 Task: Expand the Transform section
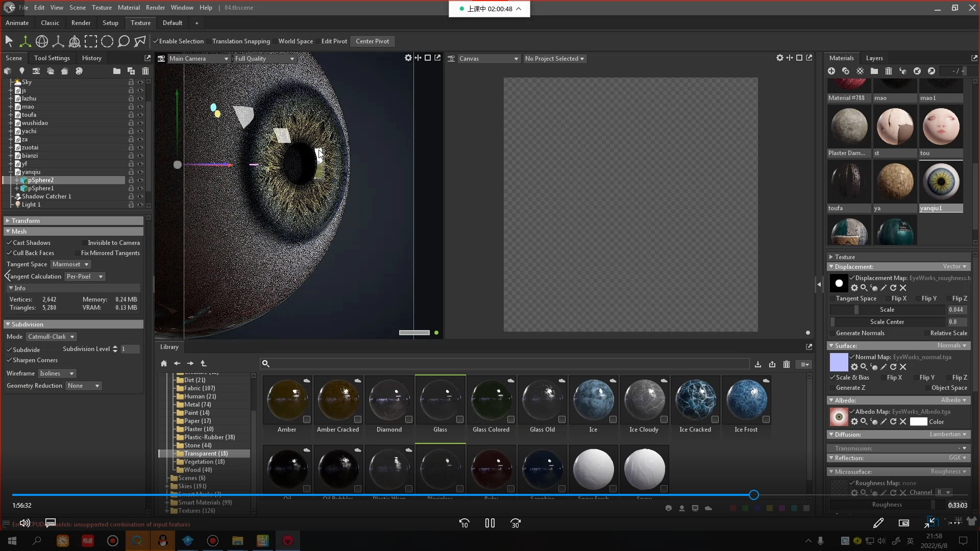point(26,221)
